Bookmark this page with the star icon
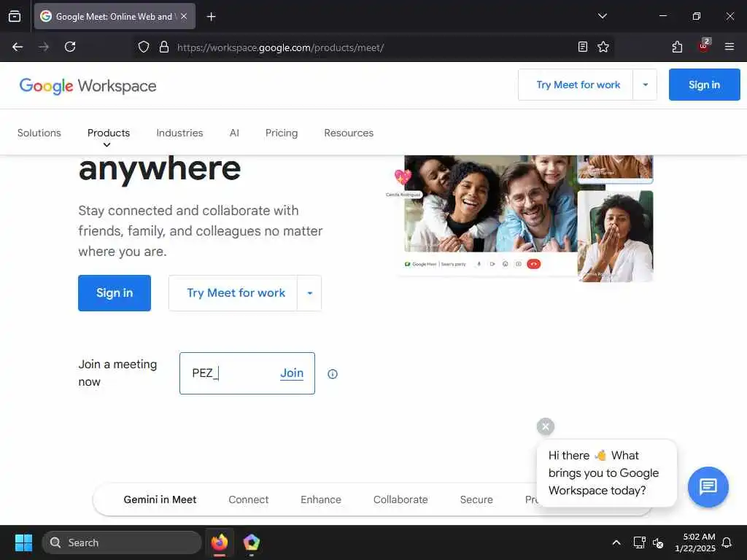 (x=603, y=47)
